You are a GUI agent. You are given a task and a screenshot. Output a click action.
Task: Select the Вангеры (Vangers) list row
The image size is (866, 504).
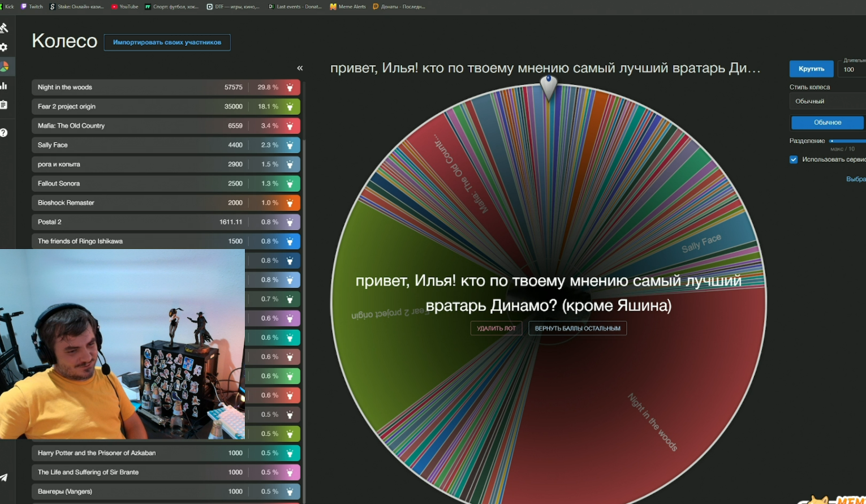tap(166, 492)
